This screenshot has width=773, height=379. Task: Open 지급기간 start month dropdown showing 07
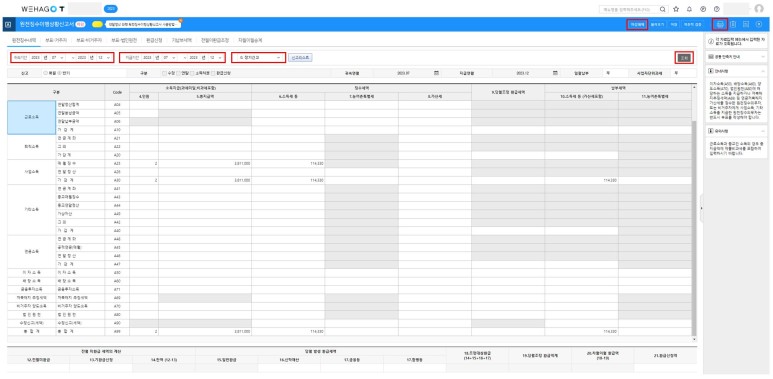168,58
